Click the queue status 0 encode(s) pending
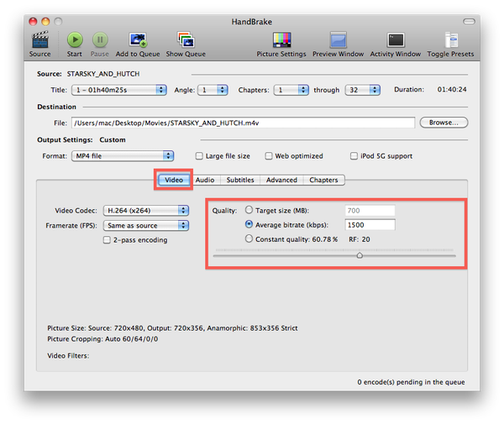 tap(411, 382)
